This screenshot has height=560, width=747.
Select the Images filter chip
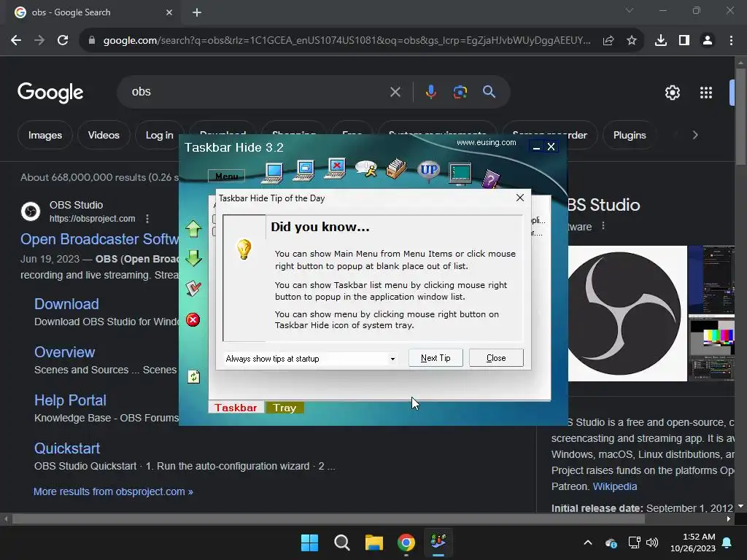pyautogui.click(x=45, y=135)
